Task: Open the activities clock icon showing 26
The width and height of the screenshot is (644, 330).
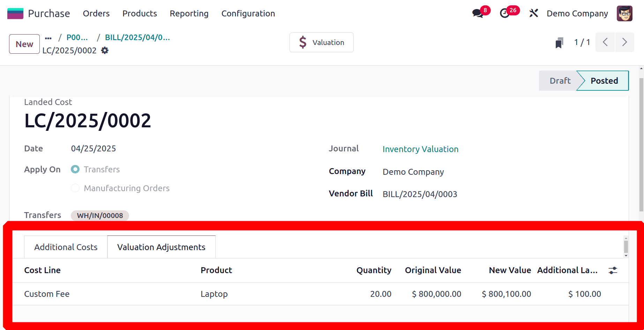Action: tap(505, 14)
